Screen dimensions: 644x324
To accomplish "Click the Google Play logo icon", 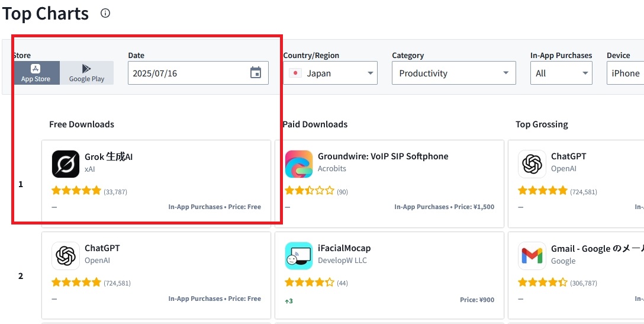I will (86, 69).
